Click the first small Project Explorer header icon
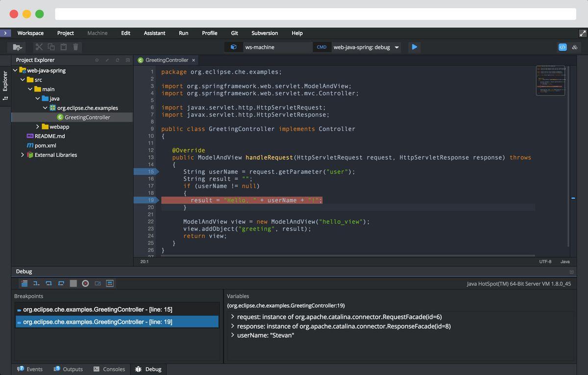The image size is (588, 375). (x=97, y=60)
